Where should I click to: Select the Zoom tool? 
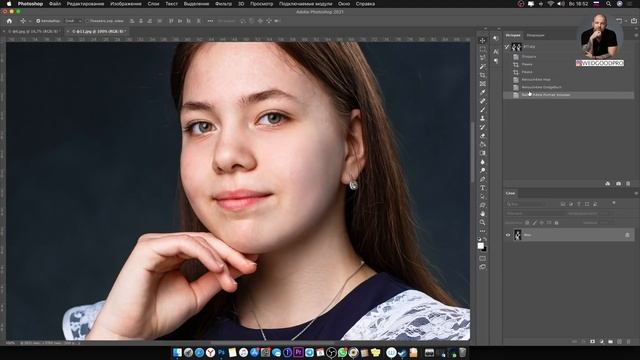[482, 222]
